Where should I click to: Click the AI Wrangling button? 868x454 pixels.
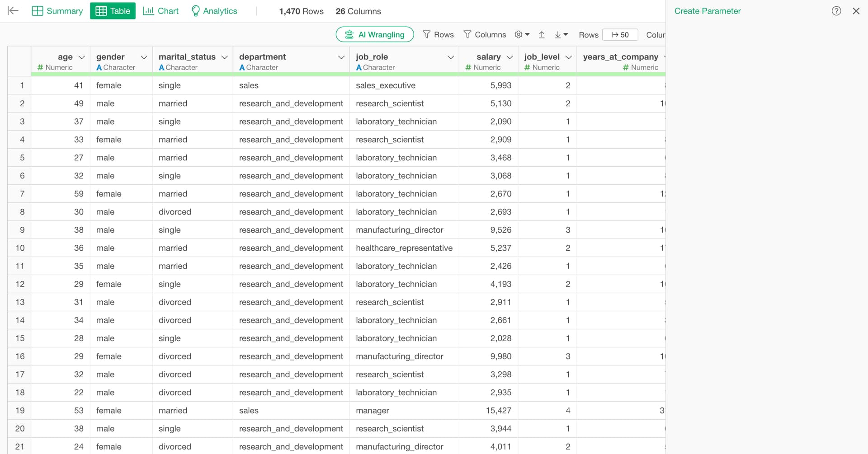coord(375,34)
